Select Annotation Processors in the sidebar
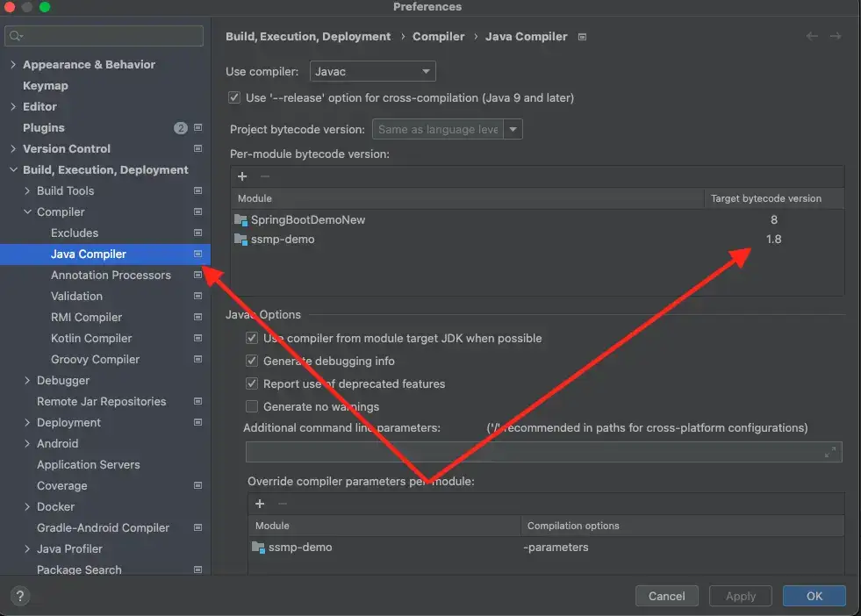 click(x=111, y=276)
